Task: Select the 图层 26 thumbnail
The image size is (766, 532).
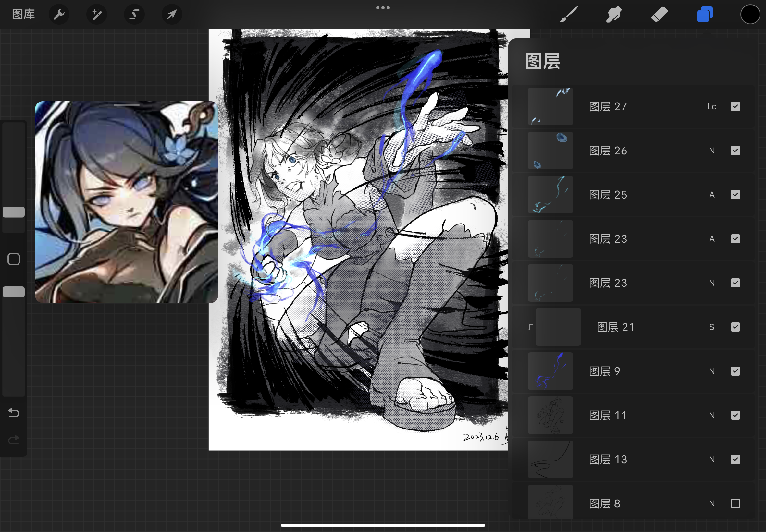Action: pos(550,151)
